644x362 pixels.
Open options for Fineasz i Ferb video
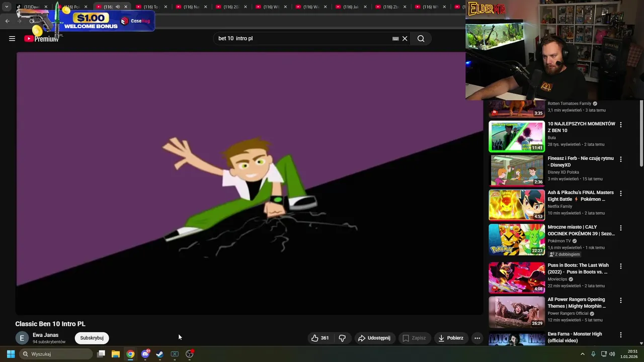tap(620, 159)
